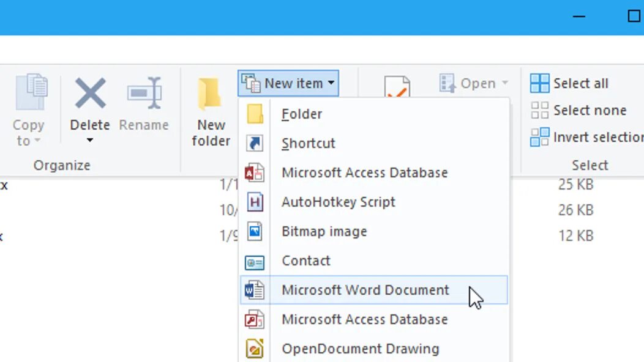This screenshot has width=644, height=362.
Task: Click the Select all grid icon
Action: tap(540, 83)
